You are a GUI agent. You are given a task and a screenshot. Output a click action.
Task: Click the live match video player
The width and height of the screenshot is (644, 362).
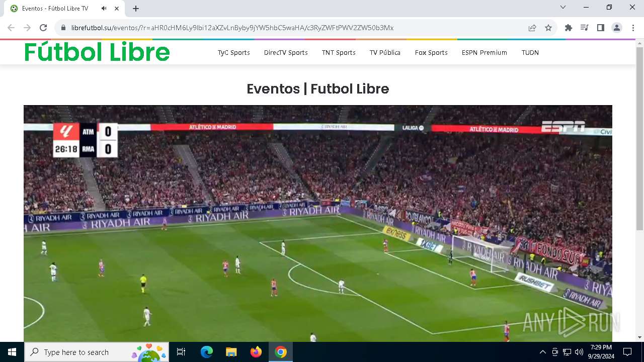click(x=318, y=224)
